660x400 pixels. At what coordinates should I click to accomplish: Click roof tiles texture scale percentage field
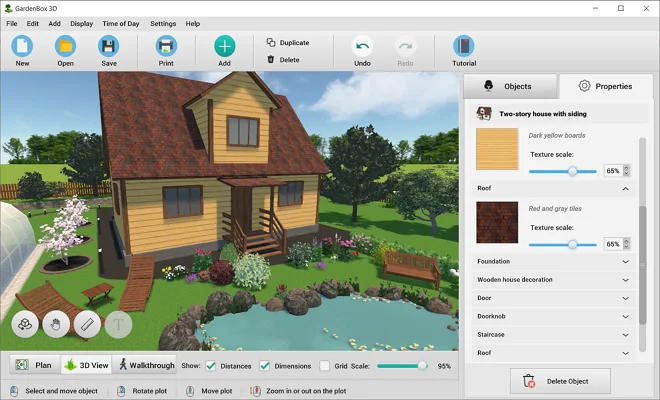pos(613,244)
